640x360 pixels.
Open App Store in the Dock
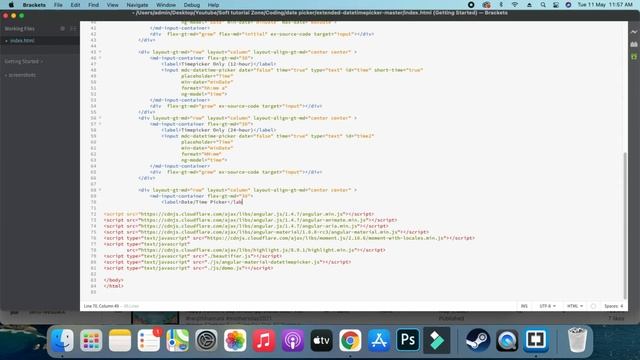[x=379, y=340]
